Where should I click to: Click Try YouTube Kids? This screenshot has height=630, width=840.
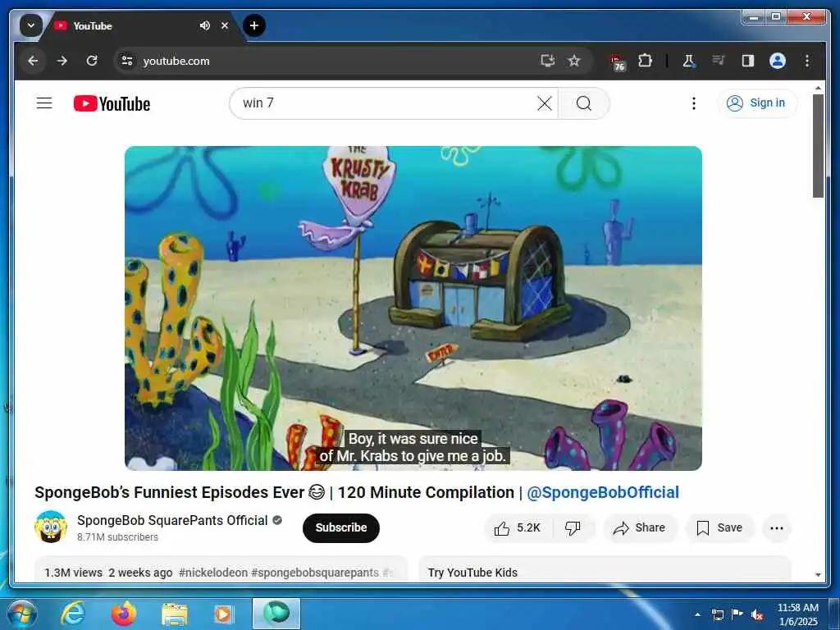click(x=472, y=572)
